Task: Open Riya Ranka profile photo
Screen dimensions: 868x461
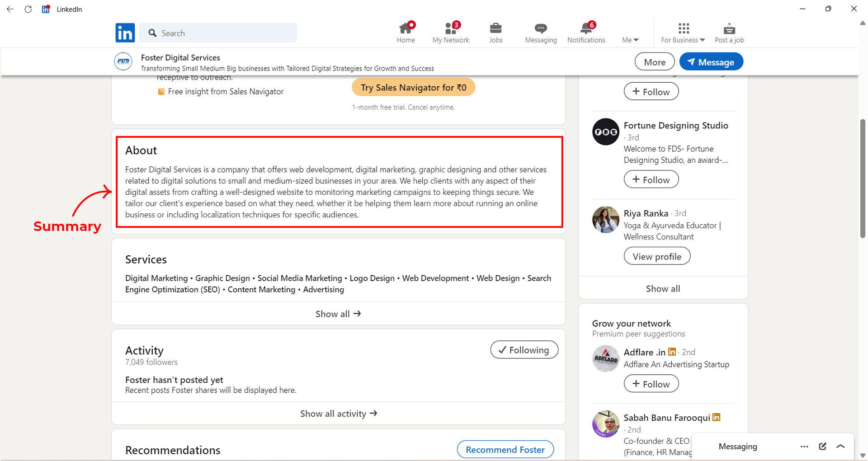Action: click(x=605, y=220)
